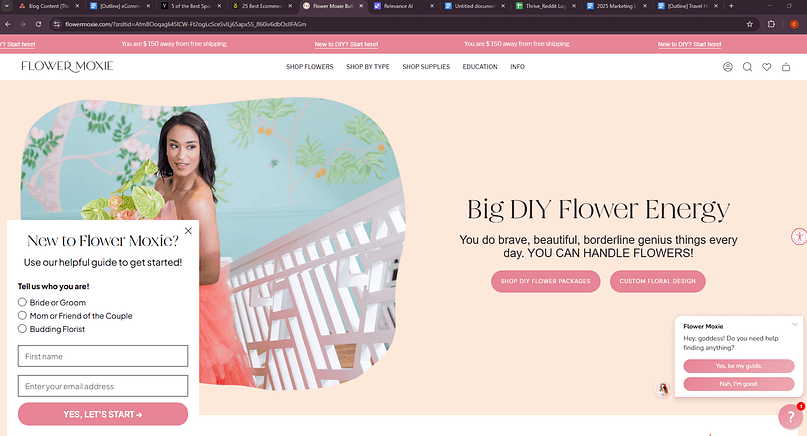Click the Shop DIY Flower Packages button
Screen dimensions: 807x436
(546, 281)
